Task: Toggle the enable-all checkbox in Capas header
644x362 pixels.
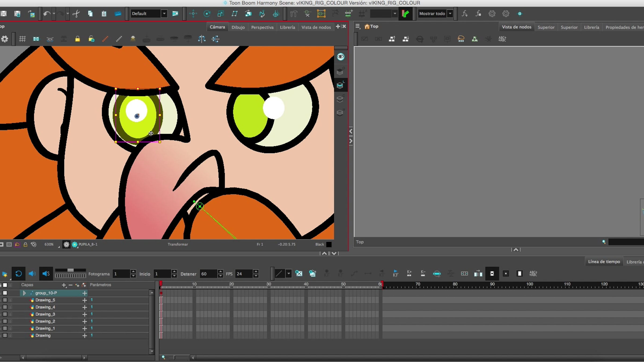Action: [x=5, y=285]
